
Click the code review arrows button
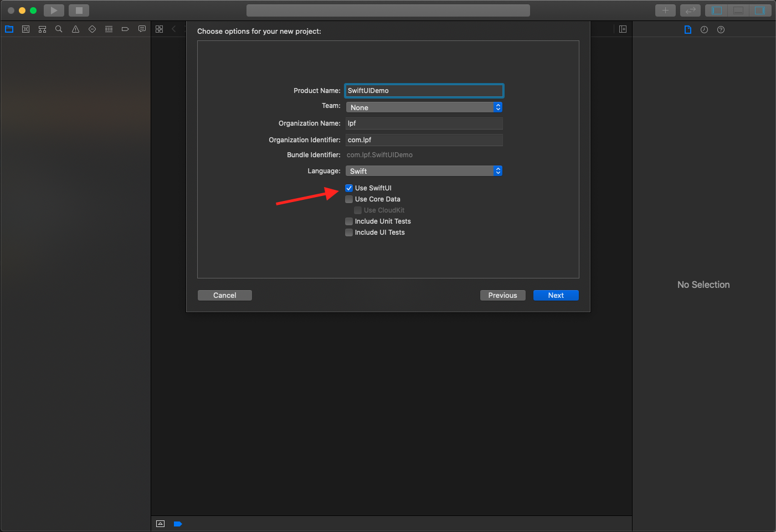(x=690, y=11)
